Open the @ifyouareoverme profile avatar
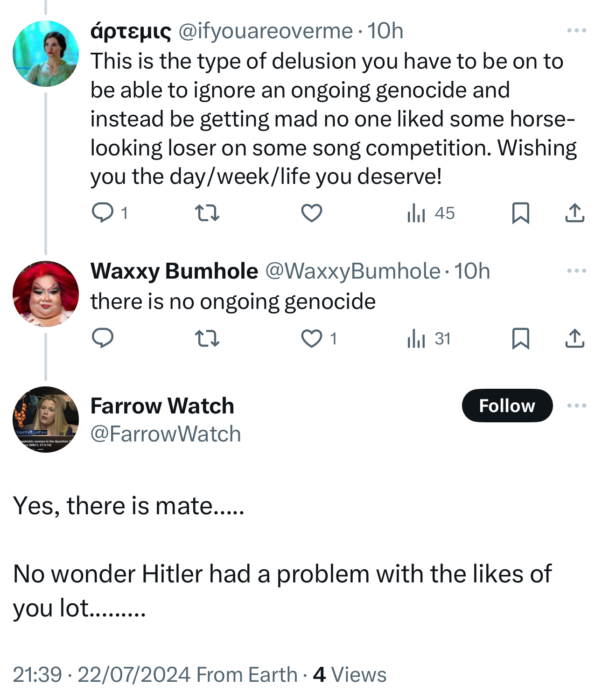This screenshot has height=700, width=602. [x=45, y=54]
